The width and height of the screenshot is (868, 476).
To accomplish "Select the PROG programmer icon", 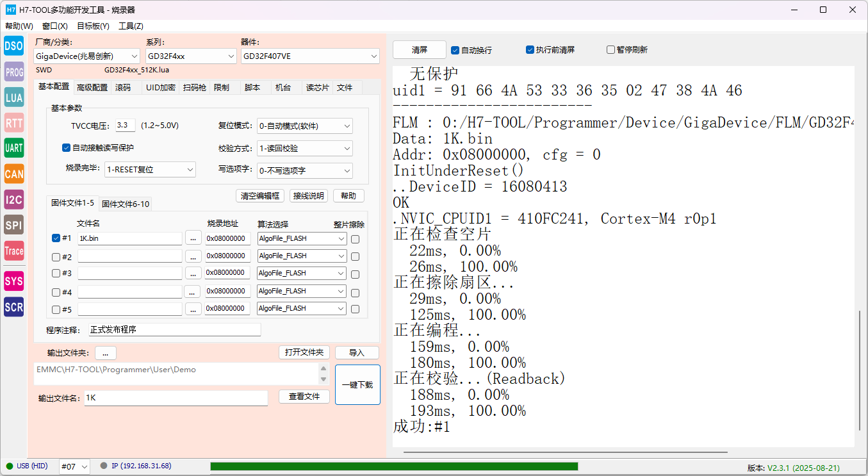I will pos(14,72).
